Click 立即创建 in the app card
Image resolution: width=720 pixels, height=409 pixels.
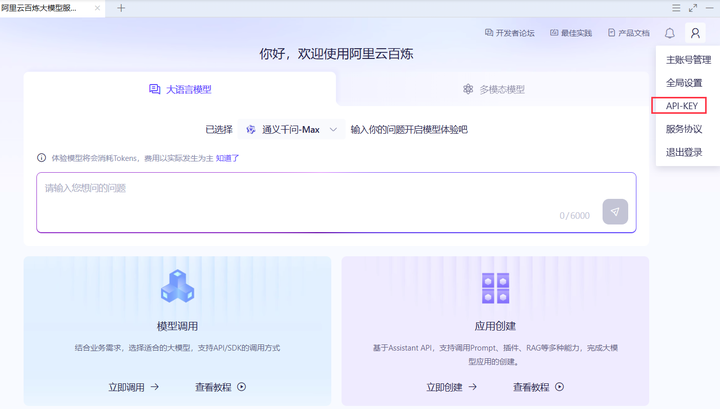click(444, 387)
